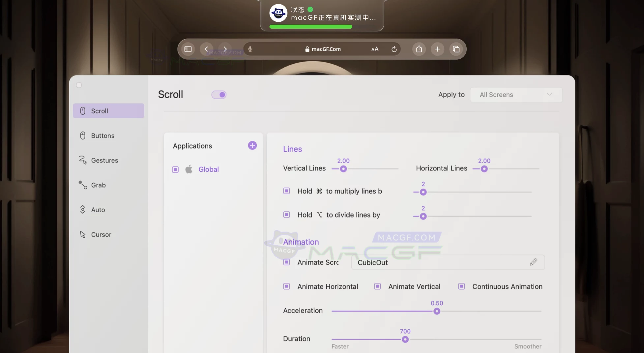Screen dimensions: 644x353
Task: Switch to the Auto settings tab
Action: [x=83, y=210]
